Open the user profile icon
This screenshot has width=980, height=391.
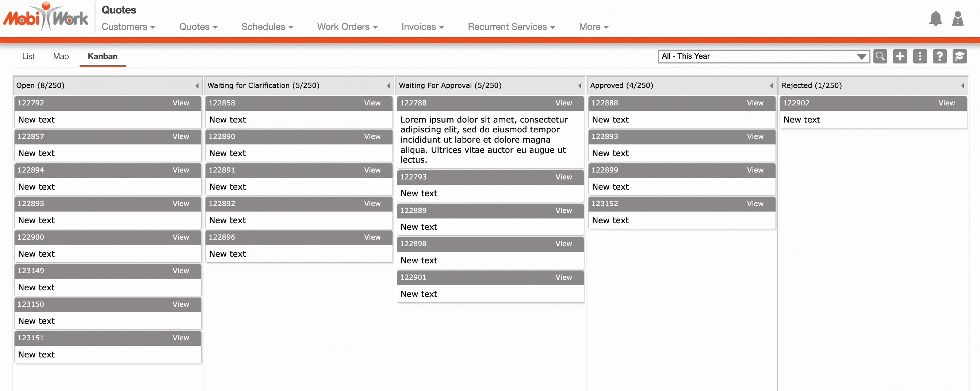click(x=958, y=19)
